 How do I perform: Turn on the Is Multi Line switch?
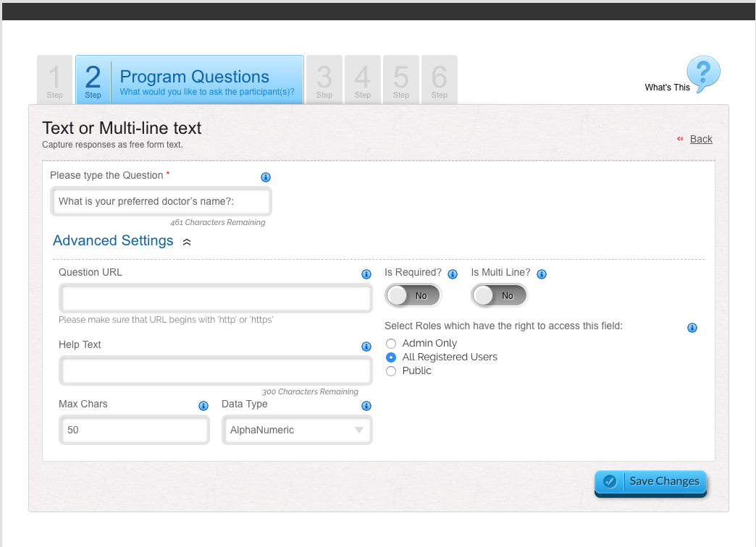499,295
